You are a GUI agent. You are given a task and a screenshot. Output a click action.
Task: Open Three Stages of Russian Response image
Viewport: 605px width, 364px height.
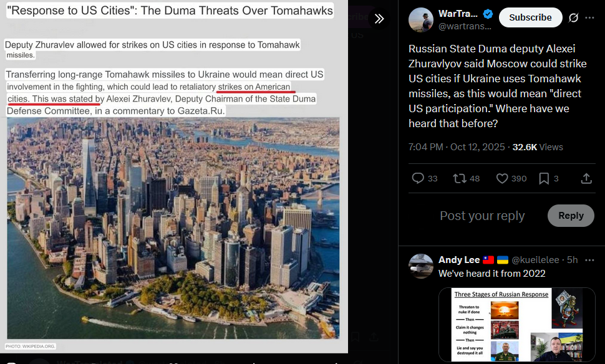click(x=517, y=325)
